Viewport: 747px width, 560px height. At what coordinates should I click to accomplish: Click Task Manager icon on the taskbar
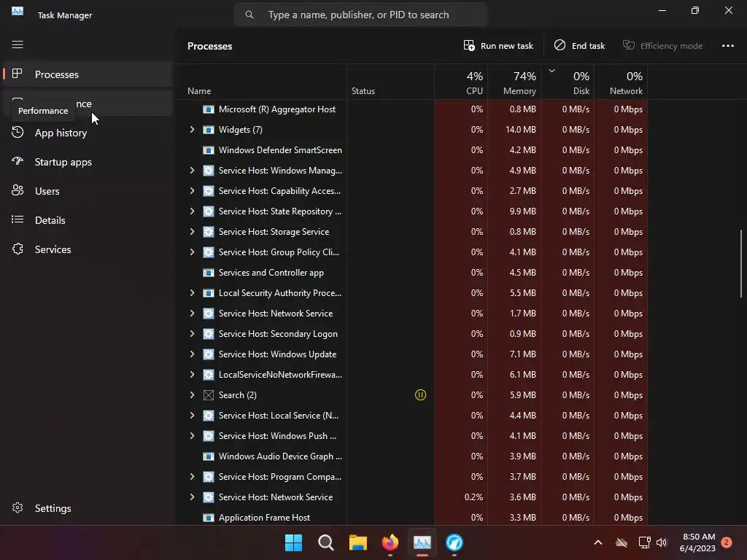(422, 542)
